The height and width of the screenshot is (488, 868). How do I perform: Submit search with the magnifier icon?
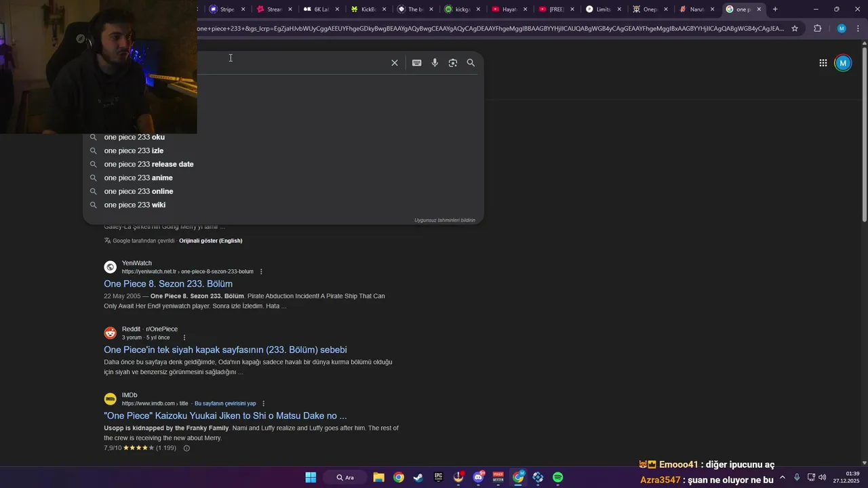(x=471, y=62)
